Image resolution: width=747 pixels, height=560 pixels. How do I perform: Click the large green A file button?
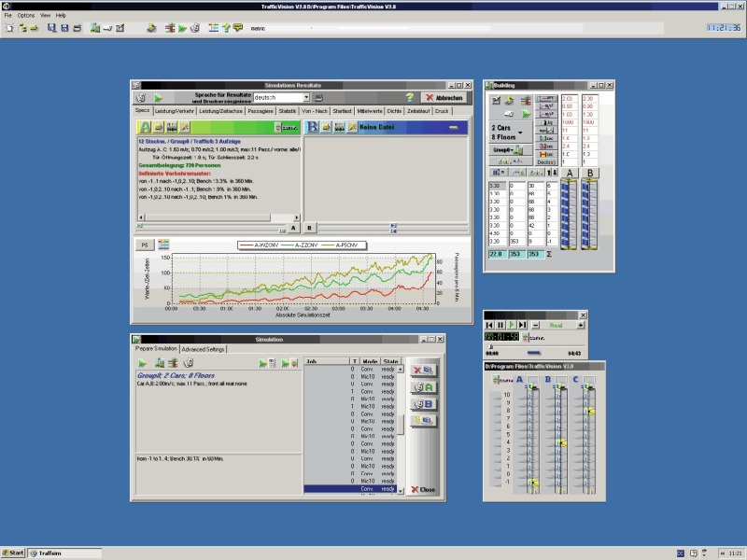[145, 127]
